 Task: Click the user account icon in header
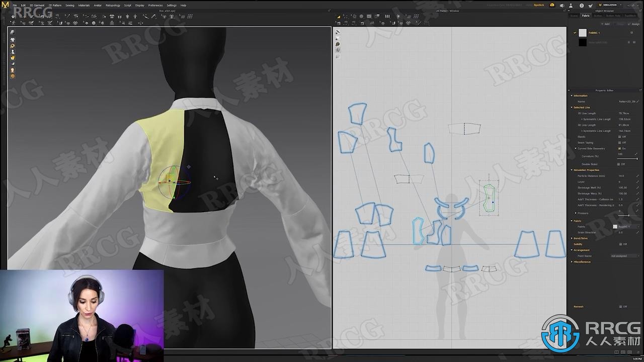click(x=571, y=6)
